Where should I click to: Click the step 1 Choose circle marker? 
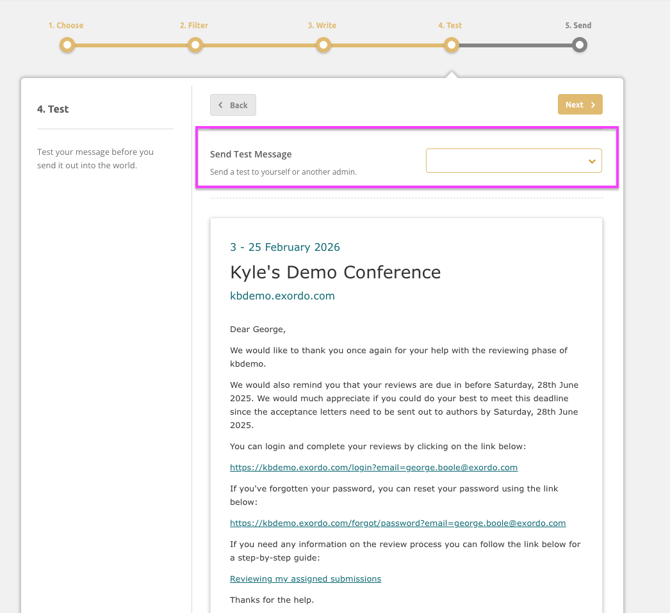[x=67, y=45]
